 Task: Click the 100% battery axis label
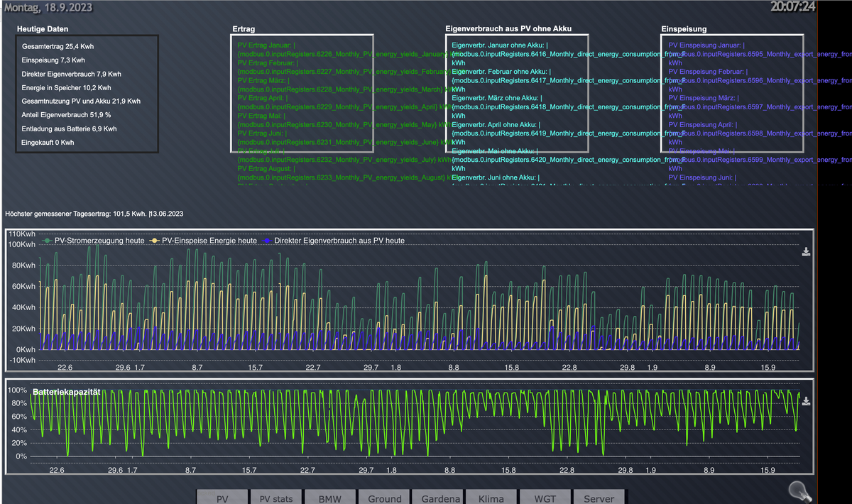tap(17, 390)
